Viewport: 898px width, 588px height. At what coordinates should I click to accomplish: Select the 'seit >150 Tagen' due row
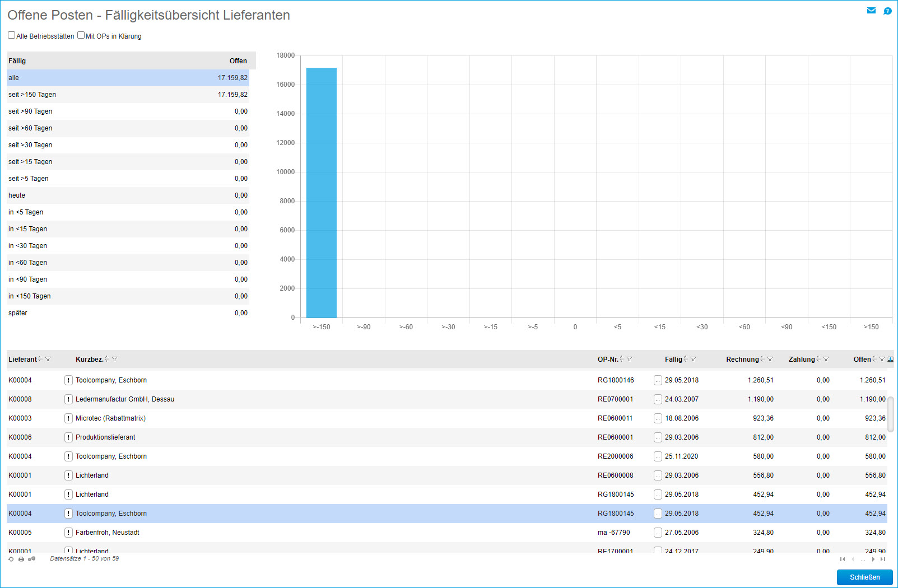tap(128, 95)
